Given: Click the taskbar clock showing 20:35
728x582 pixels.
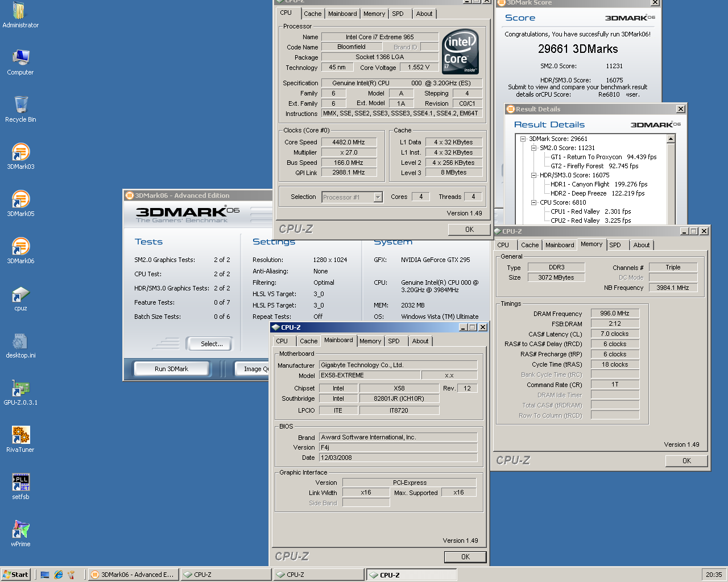Looking at the screenshot, I should pos(714,575).
